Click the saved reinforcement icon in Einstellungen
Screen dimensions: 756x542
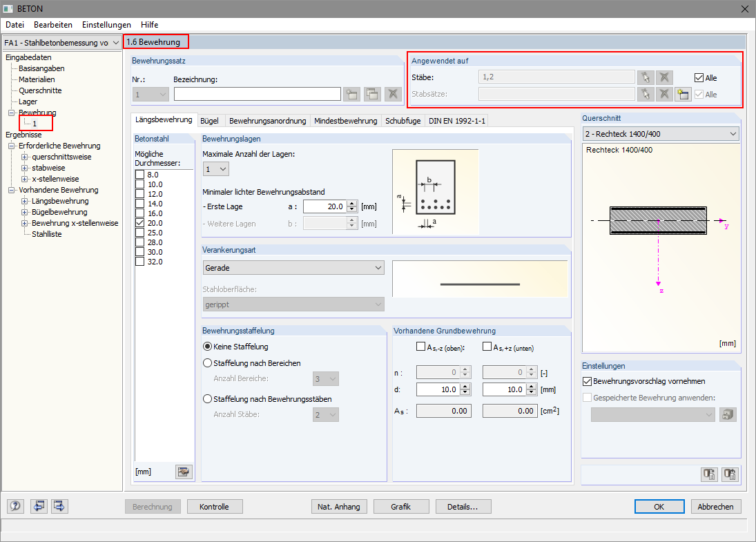click(728, 414)
